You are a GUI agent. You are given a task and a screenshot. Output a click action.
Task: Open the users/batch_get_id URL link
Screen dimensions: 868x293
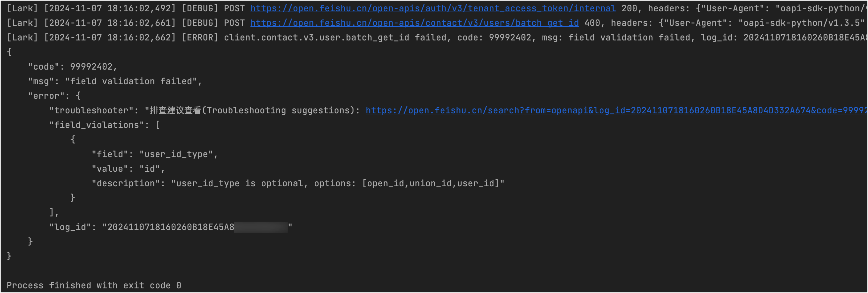point(414,23)
